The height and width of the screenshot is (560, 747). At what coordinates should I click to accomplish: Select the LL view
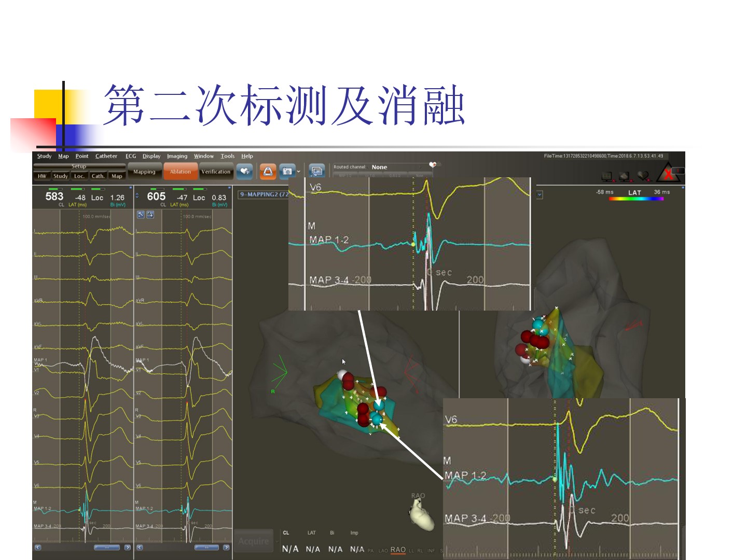tap(412, 551)
